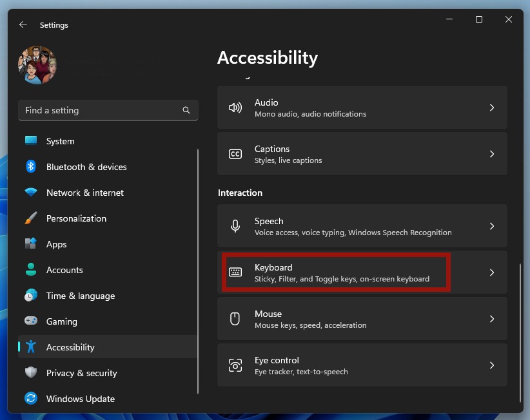Select the System sidebar icon
530x420 pixels.
pyautogui.click(x=35, y=141)
